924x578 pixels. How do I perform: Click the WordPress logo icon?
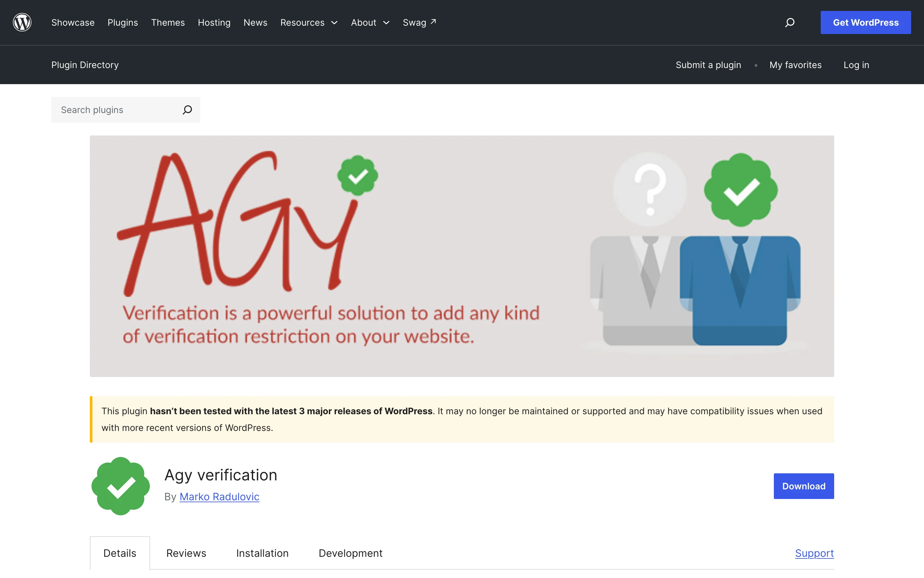coord(22,22)
